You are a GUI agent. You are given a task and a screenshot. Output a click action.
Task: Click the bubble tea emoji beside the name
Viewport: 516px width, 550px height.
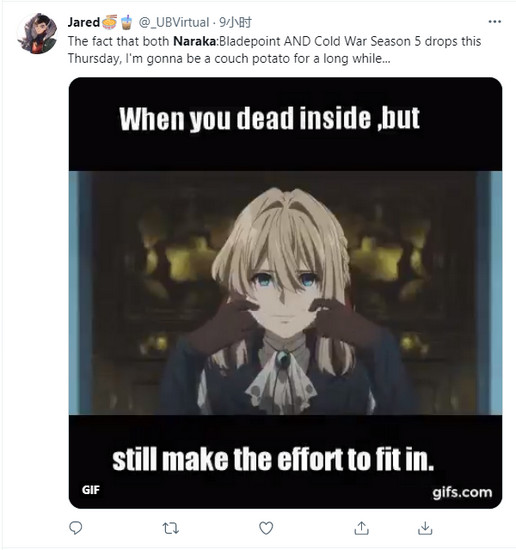tap(126, 22)
